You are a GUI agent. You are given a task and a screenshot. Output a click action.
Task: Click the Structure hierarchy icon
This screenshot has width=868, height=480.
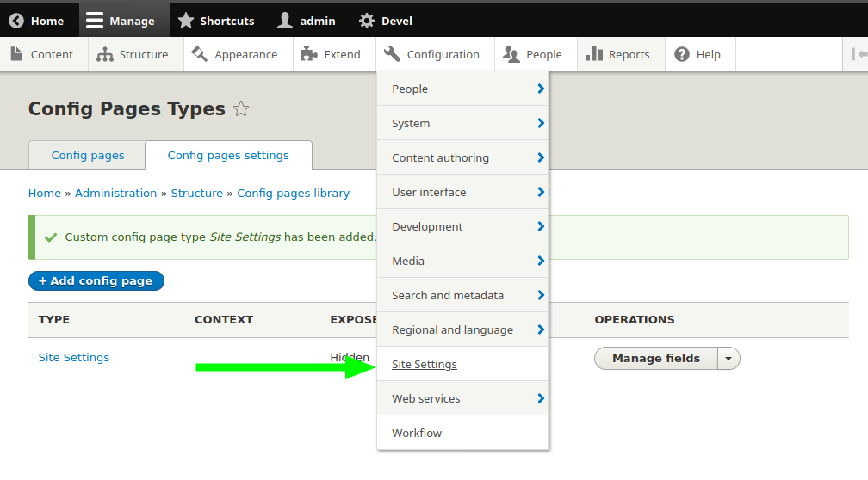coord(105,54)
